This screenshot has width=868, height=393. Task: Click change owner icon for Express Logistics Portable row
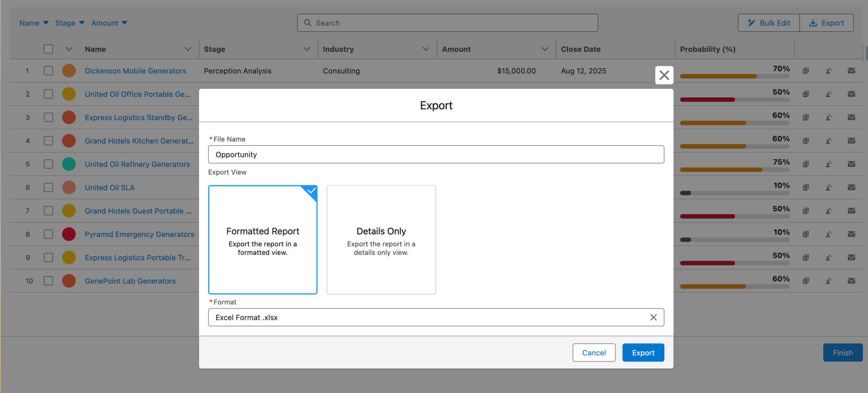coord(829,258)
